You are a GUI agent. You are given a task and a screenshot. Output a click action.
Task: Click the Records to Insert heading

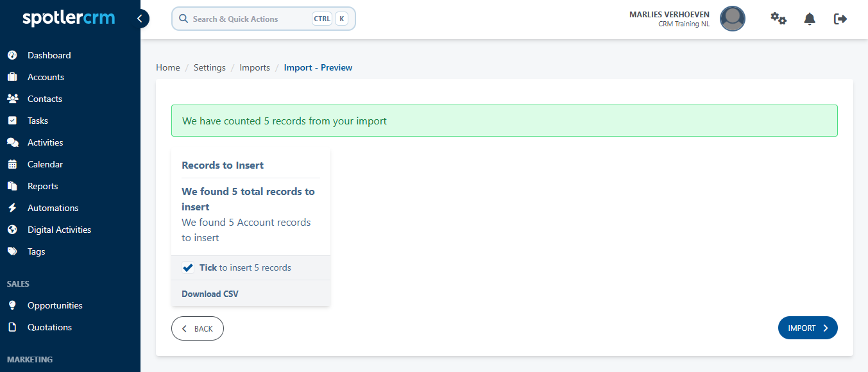click(223, 165)
